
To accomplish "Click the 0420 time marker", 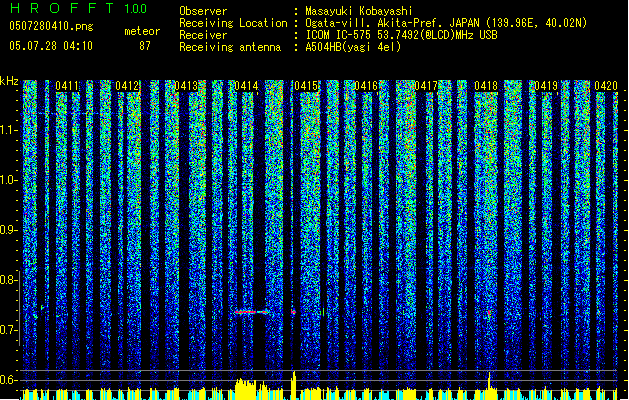I will tap(606, 86).
